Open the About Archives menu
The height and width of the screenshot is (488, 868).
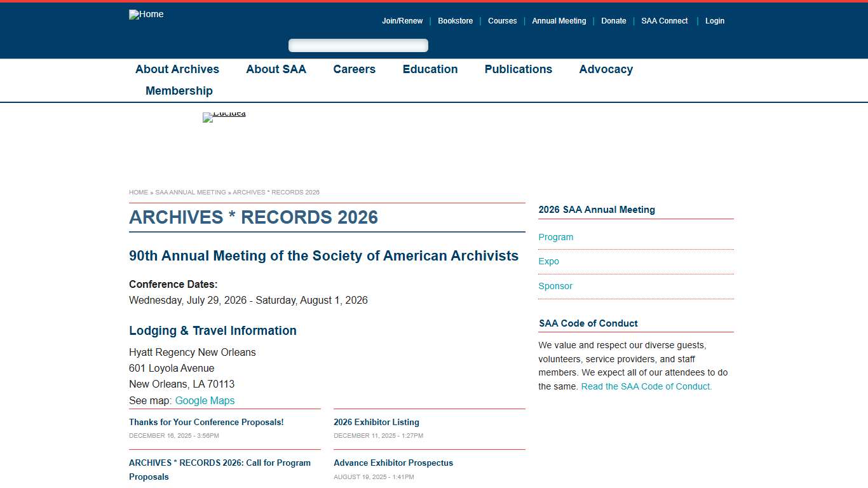point(177,69)
